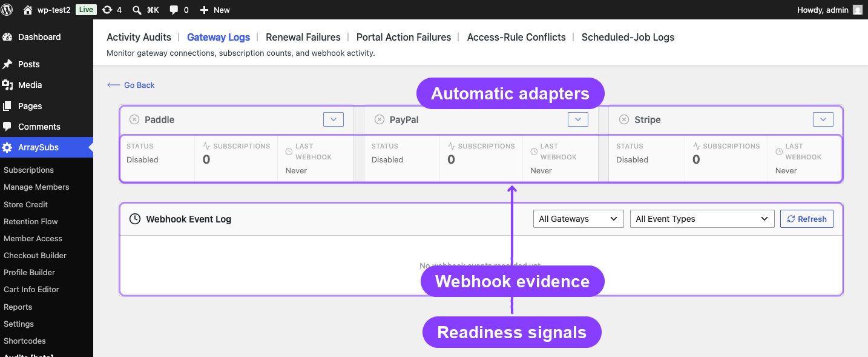This screenshot has width=868, height=357.
Task: Open the Scheduled-Job Logs tab
Action: 628,37
